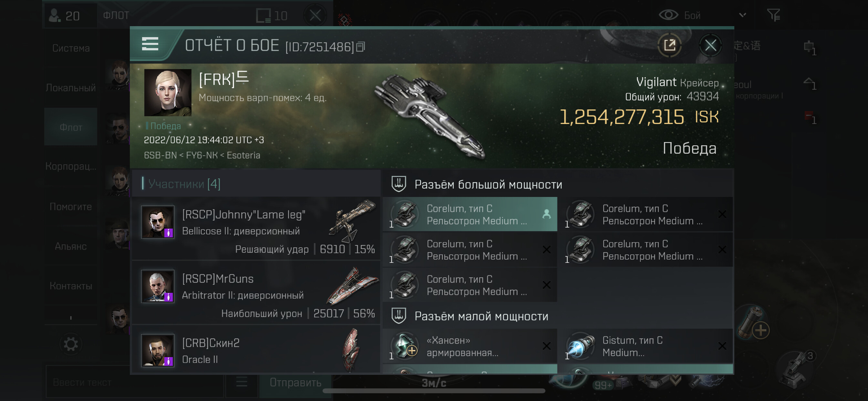
Task: Send the chat message with Отправить
Action: 295,383
